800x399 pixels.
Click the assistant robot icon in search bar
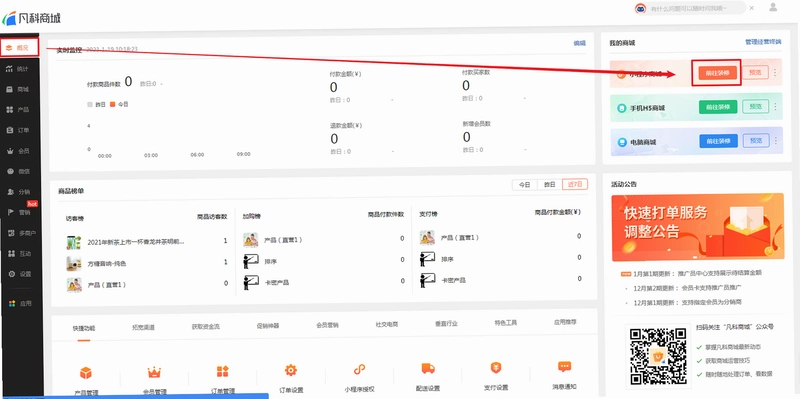(640, 9)
